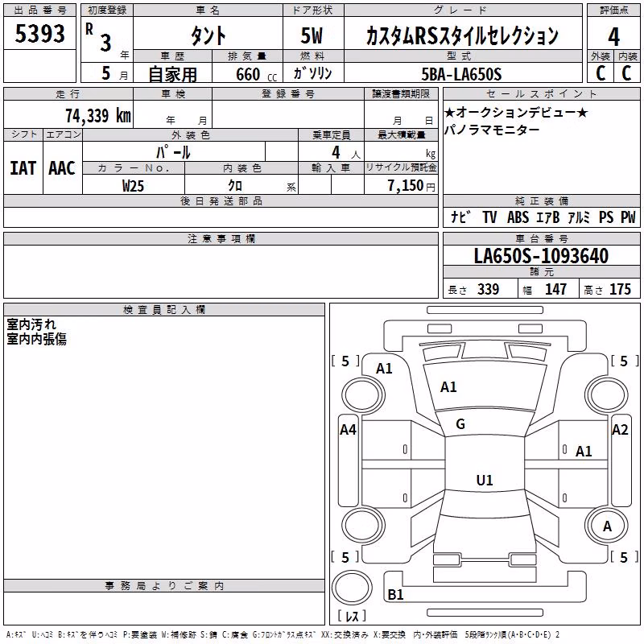Click the fuel type ガソリン

pyautogui.click(x=312, y=73)
